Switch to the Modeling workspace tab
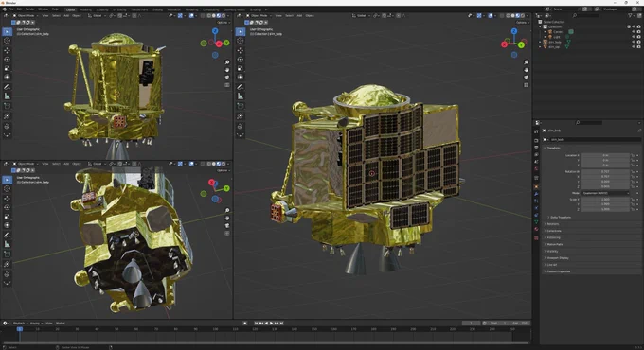This screenshot has height=350, width=644. [85, 9]
